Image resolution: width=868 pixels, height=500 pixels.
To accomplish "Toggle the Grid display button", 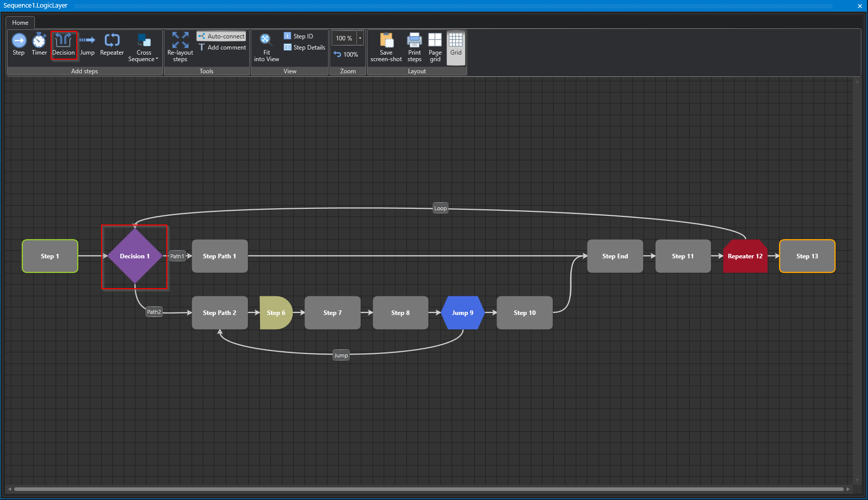I will tap(456, 48).
